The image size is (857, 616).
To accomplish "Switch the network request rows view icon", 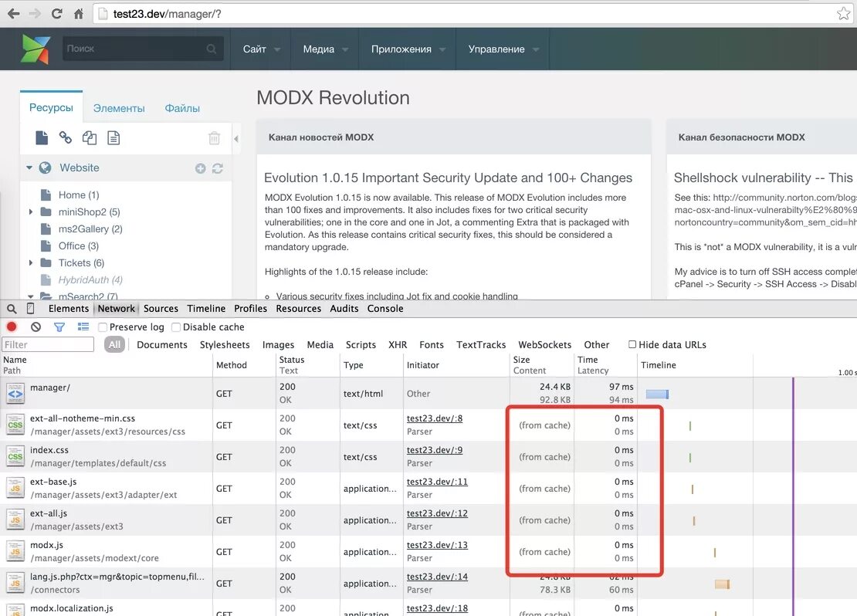I will (83, 327).
